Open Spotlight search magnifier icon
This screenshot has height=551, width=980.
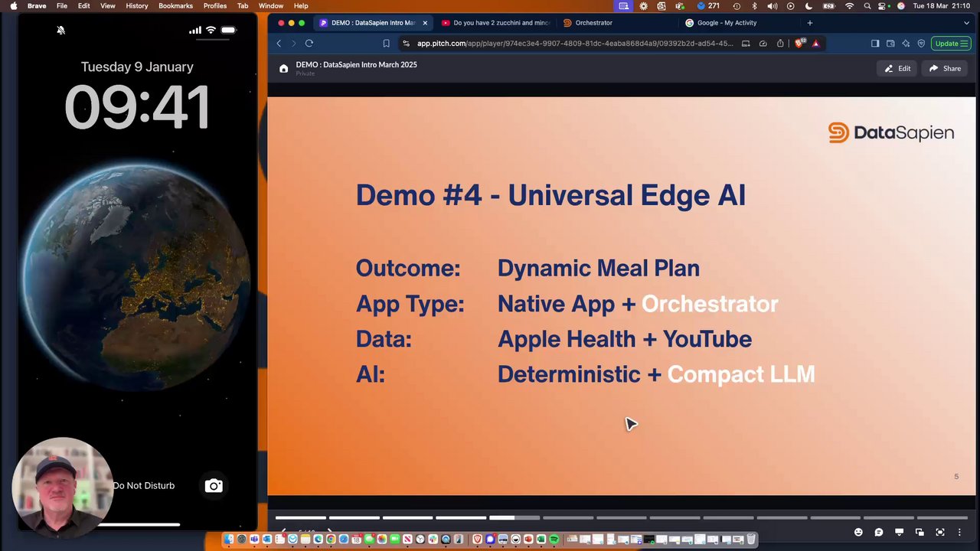point(867,6)
